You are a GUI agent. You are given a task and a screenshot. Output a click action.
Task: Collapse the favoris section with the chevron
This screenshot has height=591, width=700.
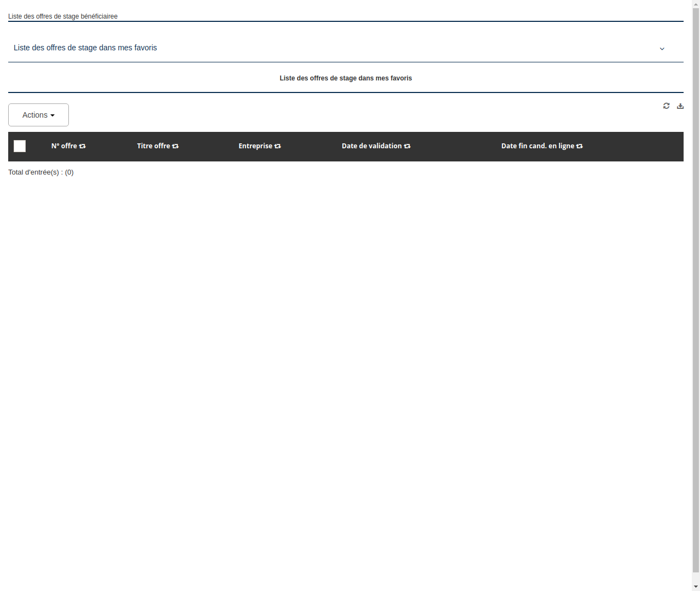point(662,49)
